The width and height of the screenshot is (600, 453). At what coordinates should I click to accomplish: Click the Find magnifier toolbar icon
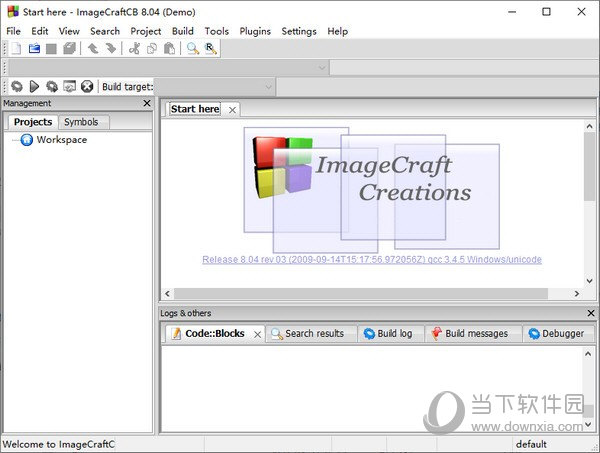click(192, 48)
